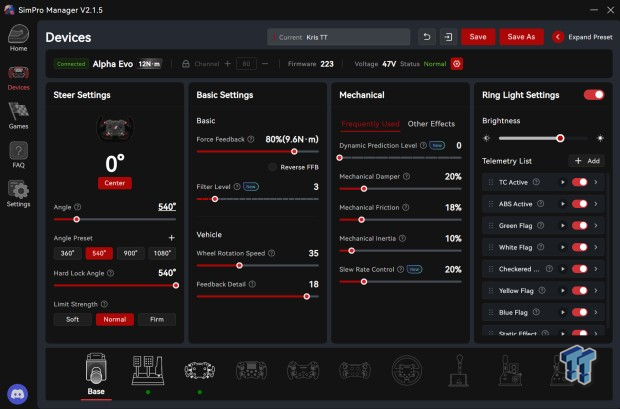
Task: Open the Discord community icon
Action: (x=17, y=394)
